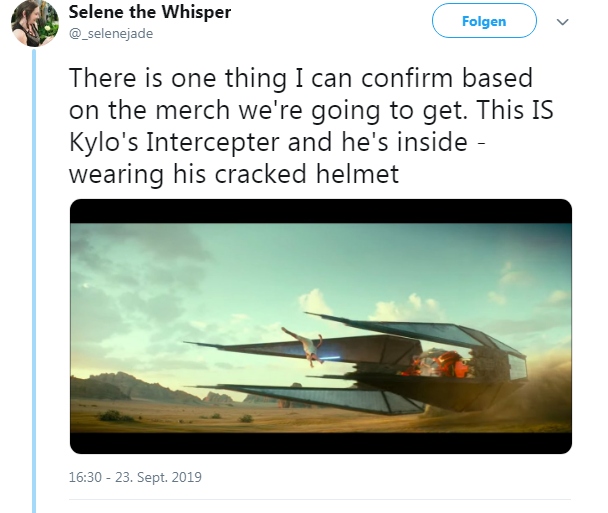Open Selene the Whisper's profile avatar
The width and height of the screenshot is (608, 513).
pos(35,23)
